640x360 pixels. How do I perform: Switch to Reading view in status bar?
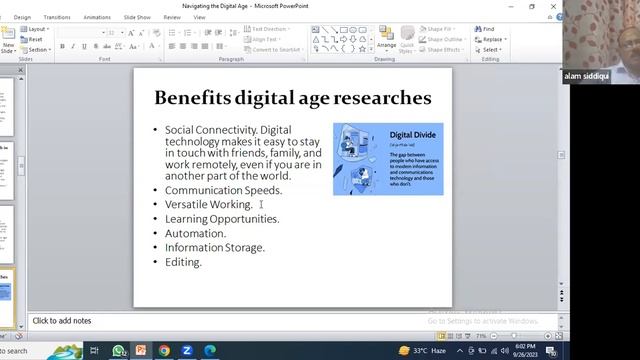tap(459, 336)
